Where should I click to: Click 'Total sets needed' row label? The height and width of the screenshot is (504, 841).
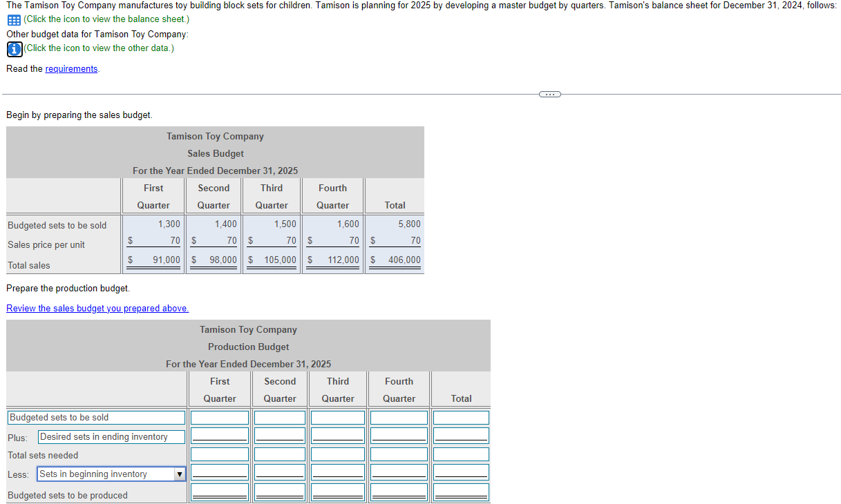[x=43, y=455]
